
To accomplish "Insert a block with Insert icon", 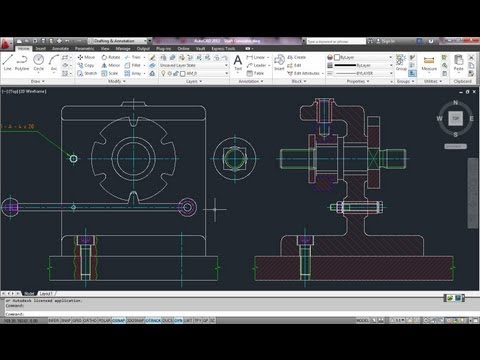I will click(x=279, y=63).
